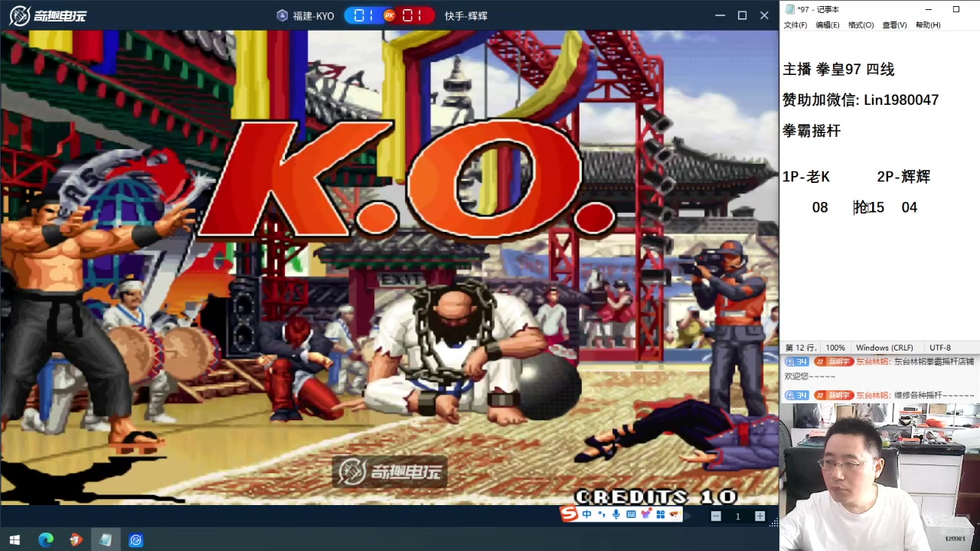Viewport: 980px width, 551px height.
Task: Click 快手-辉辉 player name in title bar
Action: click(x=466, y=15)
